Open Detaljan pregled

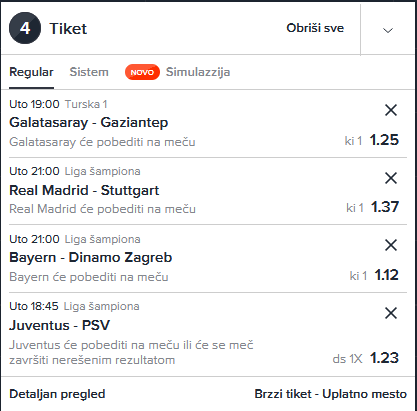[x=57, y=394]
